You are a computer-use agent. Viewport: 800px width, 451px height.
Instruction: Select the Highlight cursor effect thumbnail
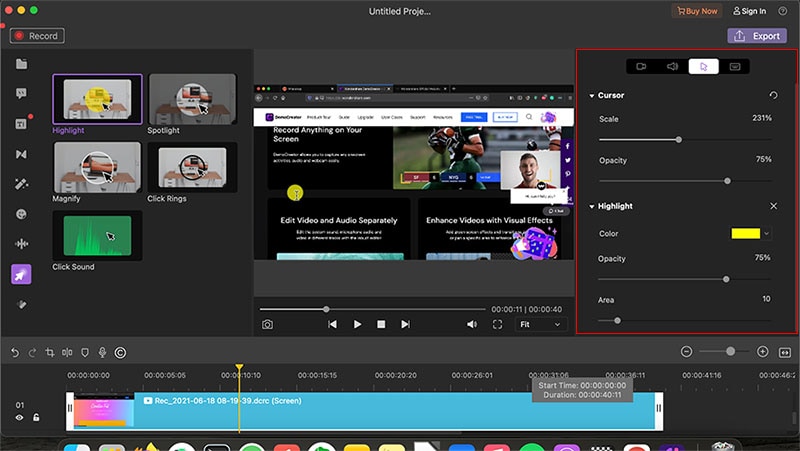[x=97, y=99]
